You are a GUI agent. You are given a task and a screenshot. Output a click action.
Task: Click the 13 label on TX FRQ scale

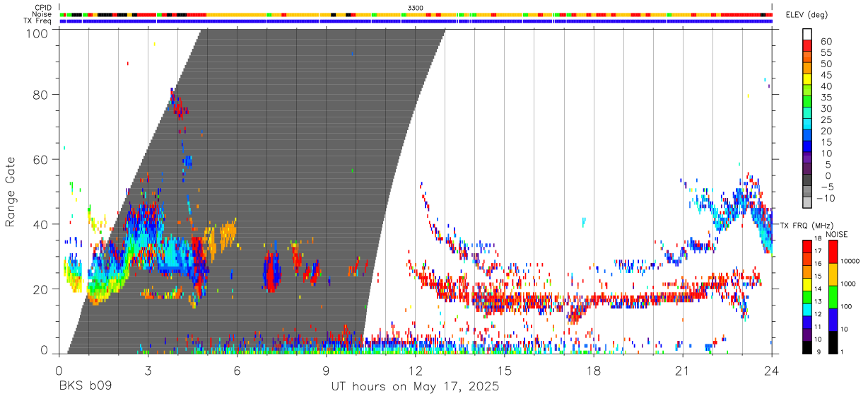(x=819, y=301)
